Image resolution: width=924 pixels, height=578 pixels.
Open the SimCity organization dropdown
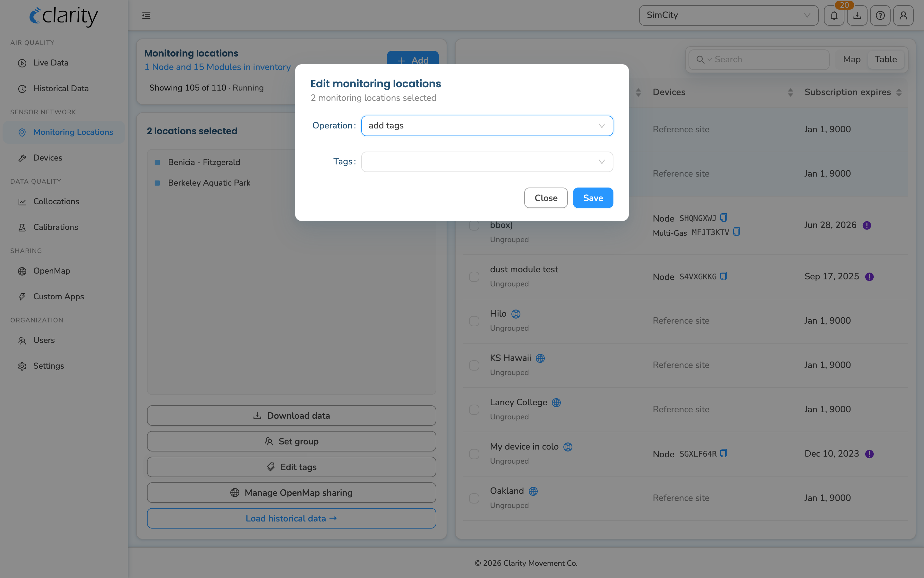729,15
